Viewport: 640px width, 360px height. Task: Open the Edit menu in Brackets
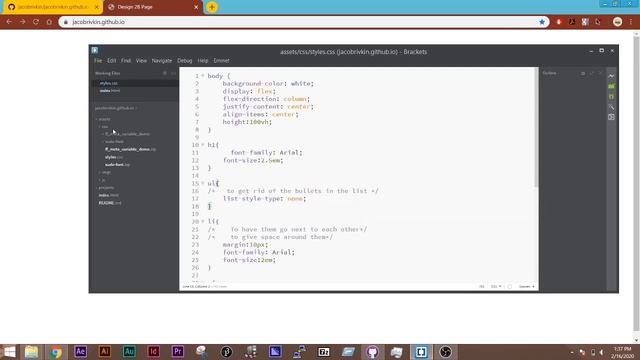(111, 60)
